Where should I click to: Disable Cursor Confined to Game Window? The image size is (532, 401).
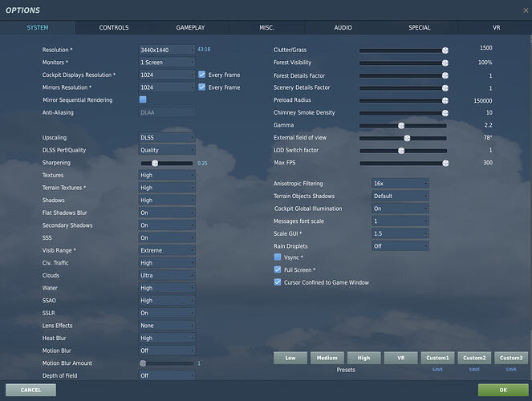coord(278,282)
